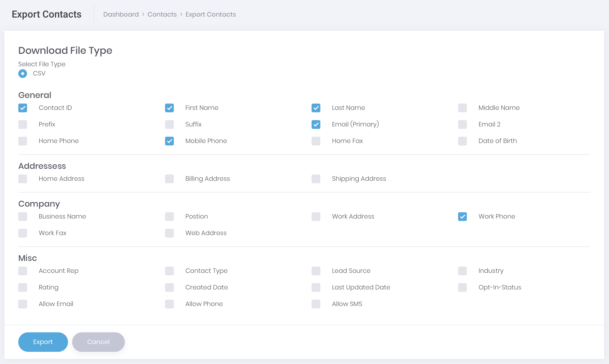The height and width of the screenshot is (364, 609).
Task: Toggle the Work Phone checkbox off
Action: [462, 216]
